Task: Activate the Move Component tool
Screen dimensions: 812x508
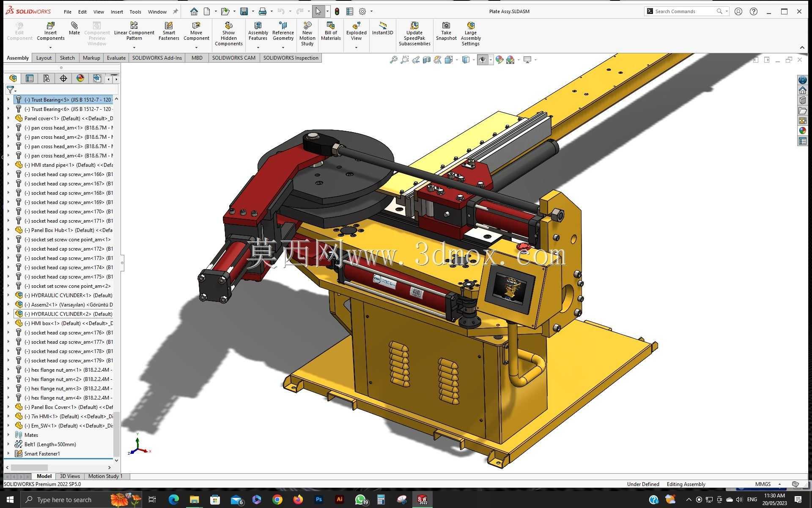Action: 196,31
